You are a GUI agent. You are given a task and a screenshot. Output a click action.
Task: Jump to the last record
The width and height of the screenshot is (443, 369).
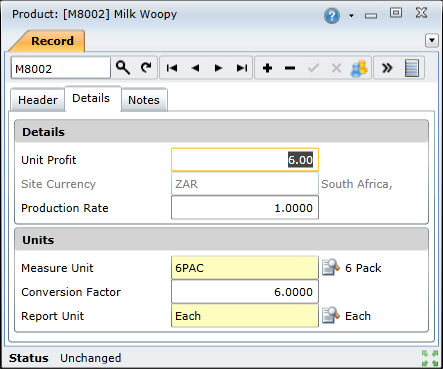pyautogui.click(x=242, y=68)
